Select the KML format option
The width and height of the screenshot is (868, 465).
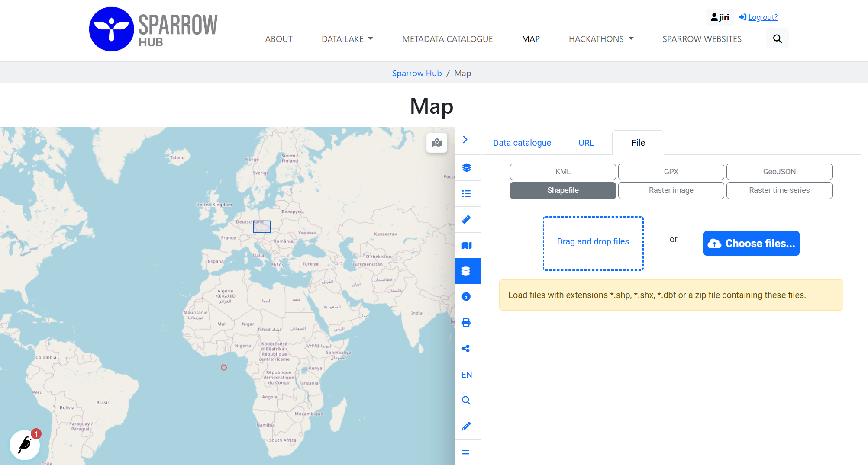tap(562, 172)
